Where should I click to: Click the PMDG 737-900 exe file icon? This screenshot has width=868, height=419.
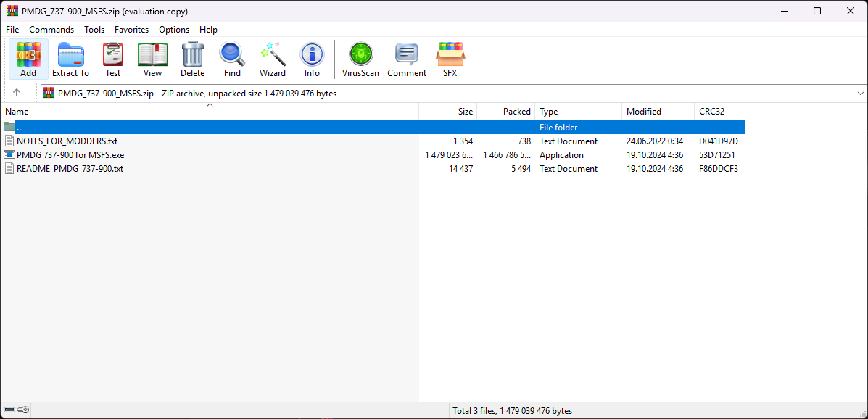tap(9, 155)
